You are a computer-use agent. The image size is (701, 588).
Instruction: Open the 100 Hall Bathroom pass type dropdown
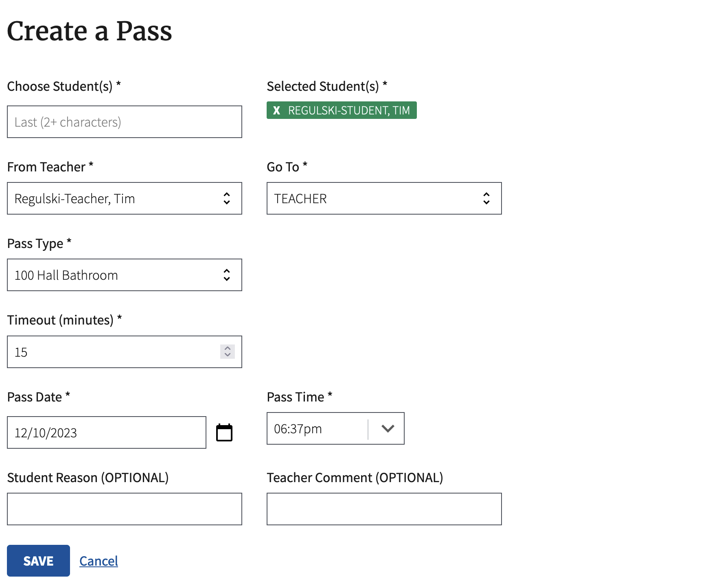click(125, 275)
